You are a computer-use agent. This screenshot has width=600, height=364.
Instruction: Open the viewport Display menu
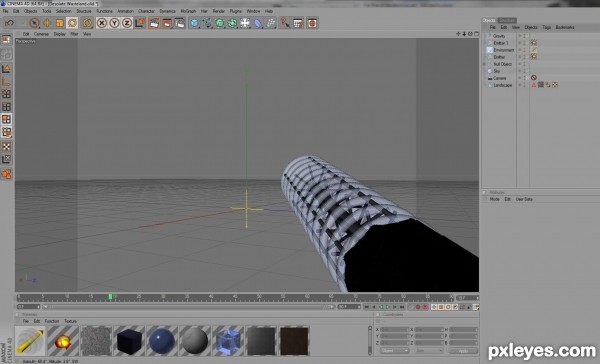[59, 34]
